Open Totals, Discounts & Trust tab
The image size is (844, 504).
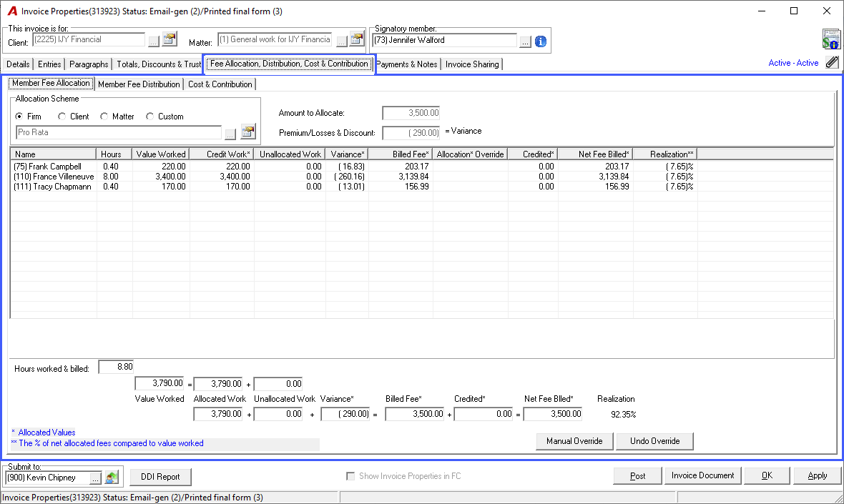tap(158, 64)
